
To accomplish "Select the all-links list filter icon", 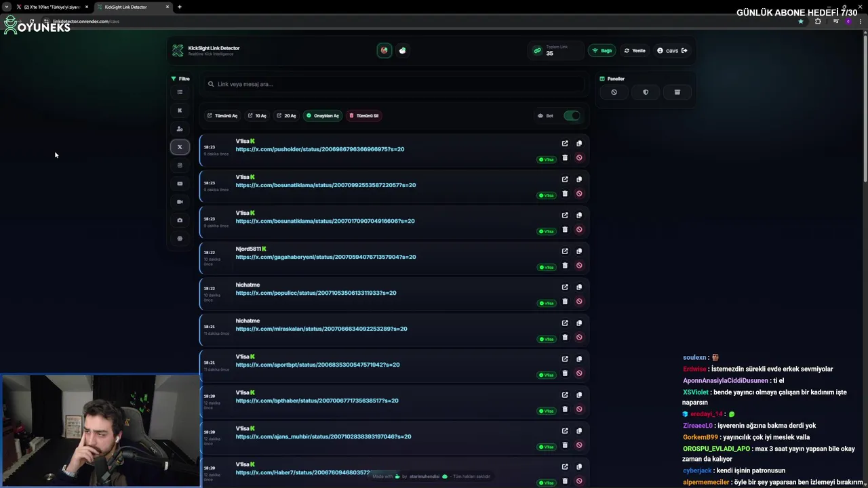I will click(180, 92).
